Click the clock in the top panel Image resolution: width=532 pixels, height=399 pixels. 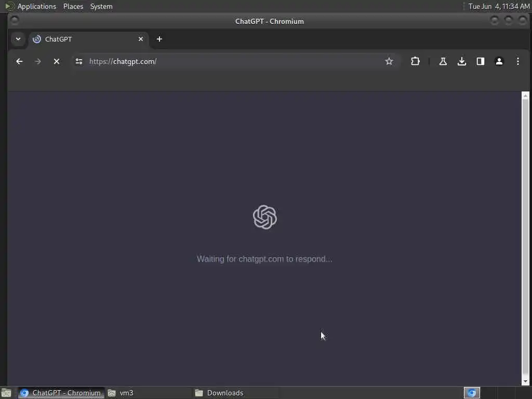coord(499,6)
